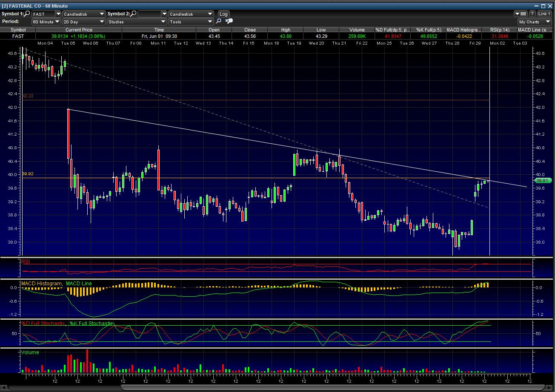Viewport: 555px width, 392px height.
Task: Click the undo zoom icon beside Tools
Action: click(x=229, y=22)
